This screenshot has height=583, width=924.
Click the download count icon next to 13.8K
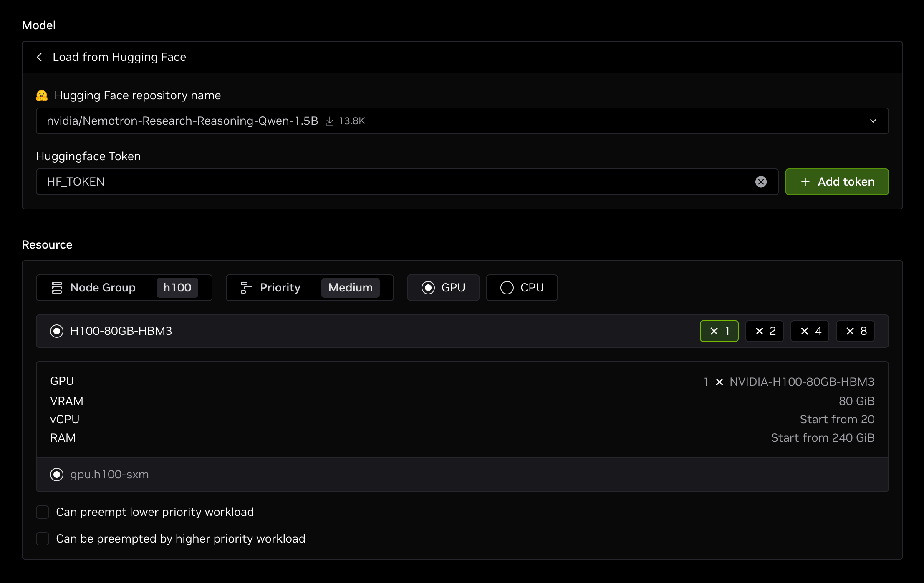click(x=330, y=121)
